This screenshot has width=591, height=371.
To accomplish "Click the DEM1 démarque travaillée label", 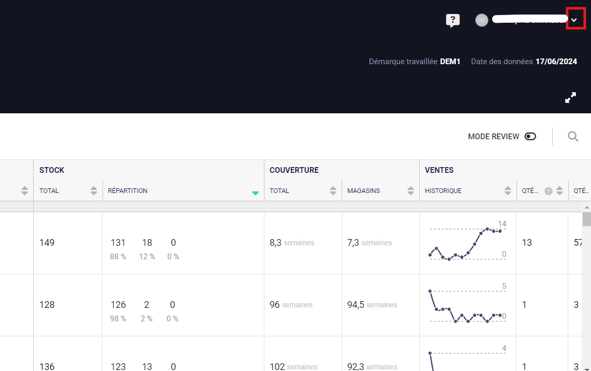I will pyautogui.click(x=450, y=61).
